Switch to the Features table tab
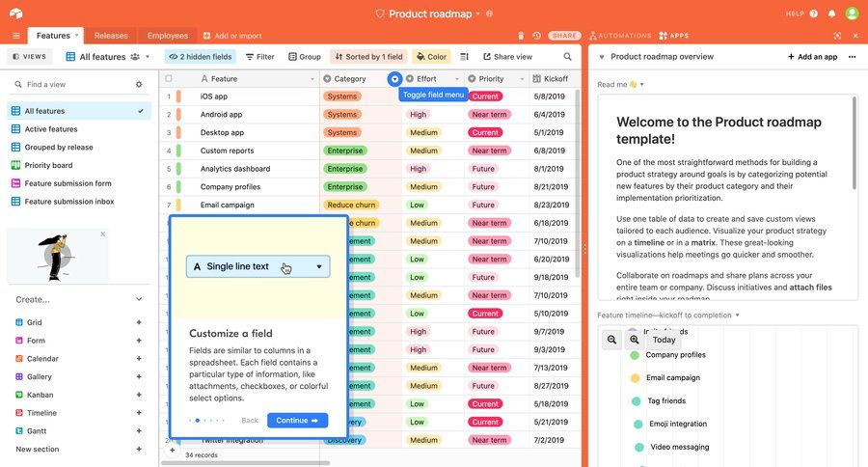The height and width of the screenshot is (467, 868). coord(53,36)
